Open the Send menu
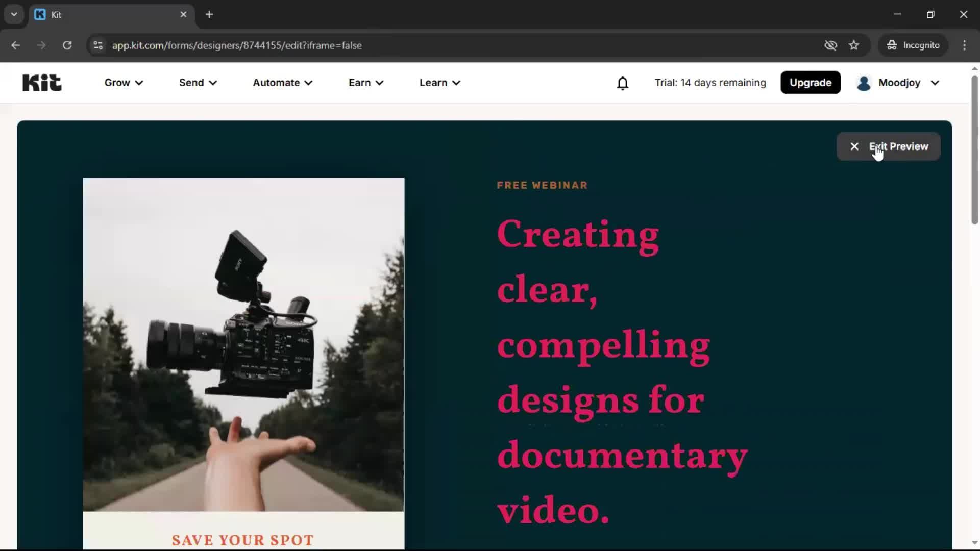 197,83
